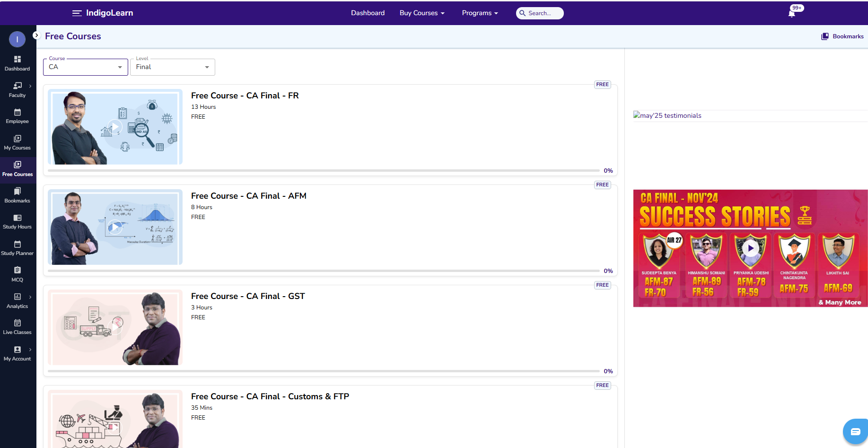Open Free Course - CA Final - AFM title
The height and width of the screenshot is (448, 868).
pos(249,196)
